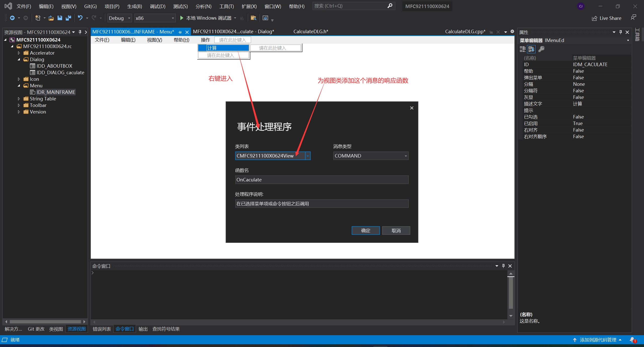Open the class list dropdown
644x347 pixels.
click(x=308, y=156)
